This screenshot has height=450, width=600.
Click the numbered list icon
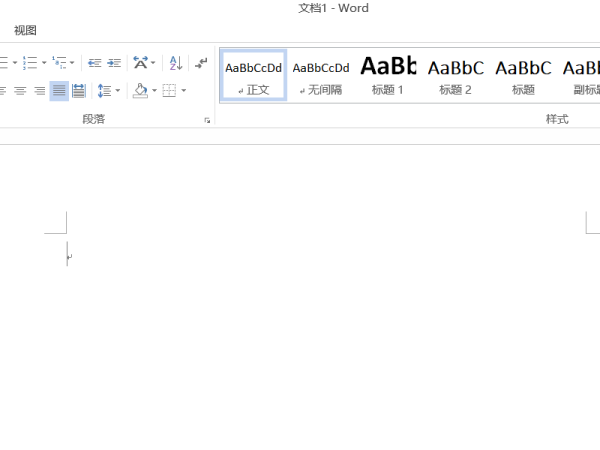[x=30, y=63]
